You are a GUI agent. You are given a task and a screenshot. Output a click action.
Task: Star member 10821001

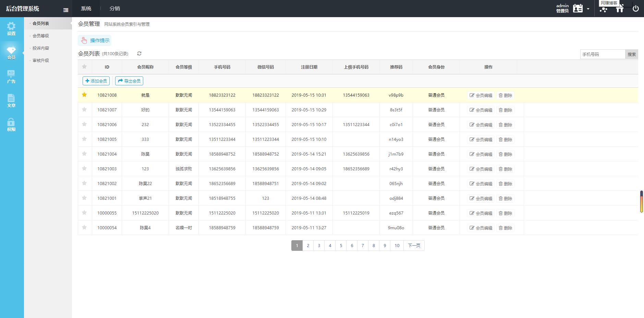pyautogui.click(x=84, y=198)
